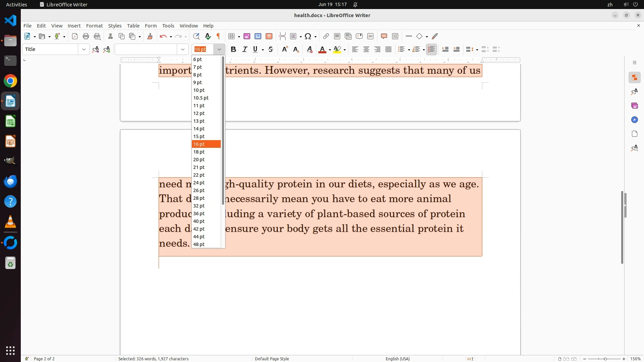Adjust the zoom slider in status bar

(605, 359)
